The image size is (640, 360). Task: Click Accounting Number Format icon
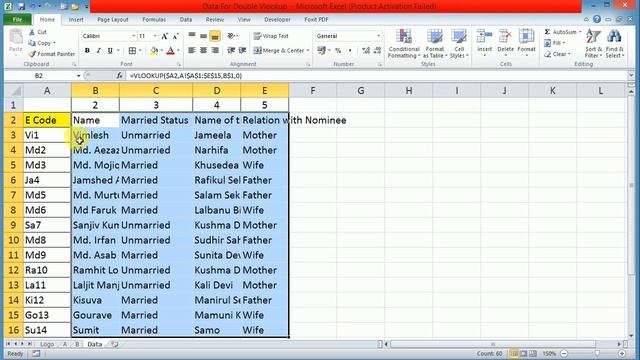coord(322,51)
